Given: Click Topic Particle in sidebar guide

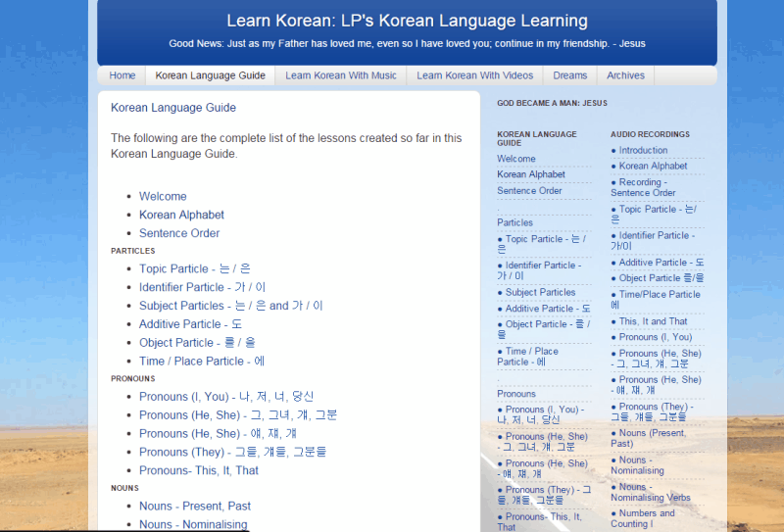Looking at the screenshot, I should point(542,245).
